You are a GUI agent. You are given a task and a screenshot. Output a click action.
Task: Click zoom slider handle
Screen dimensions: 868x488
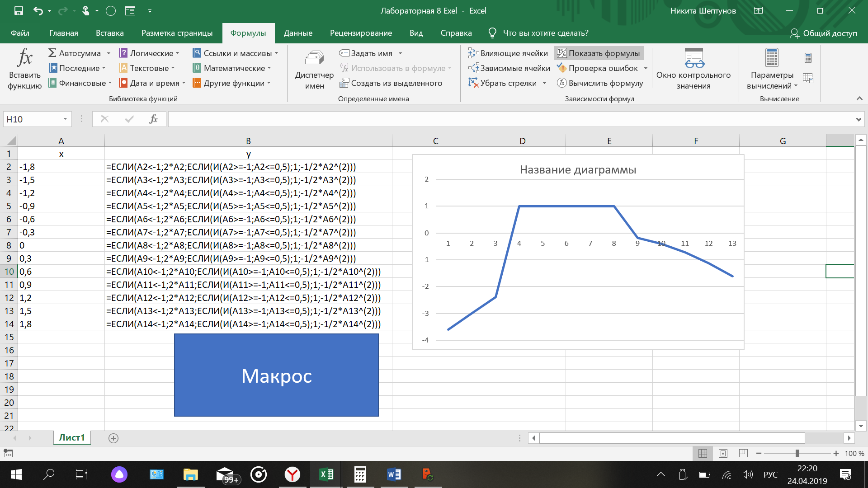(797, 453)
